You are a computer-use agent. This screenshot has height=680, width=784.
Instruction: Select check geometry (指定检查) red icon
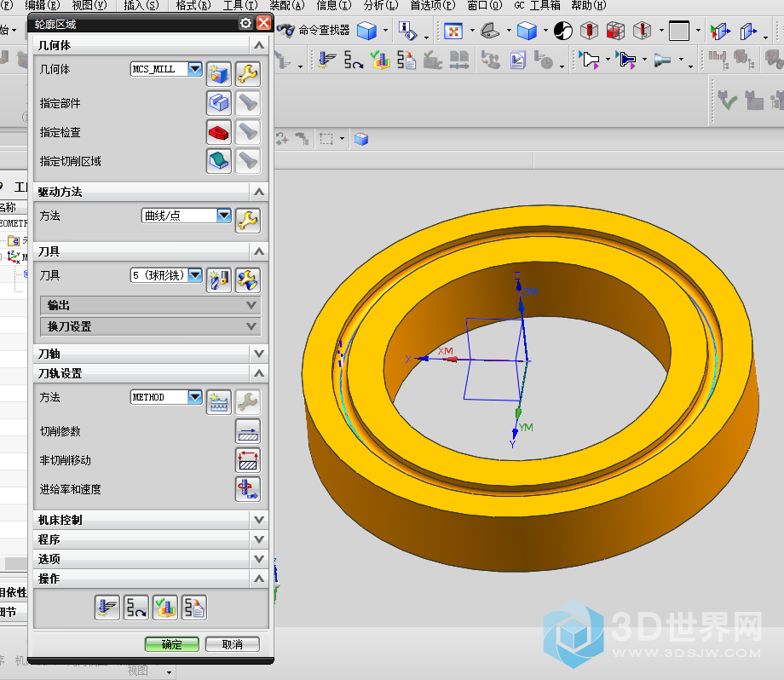click(219, 132)
